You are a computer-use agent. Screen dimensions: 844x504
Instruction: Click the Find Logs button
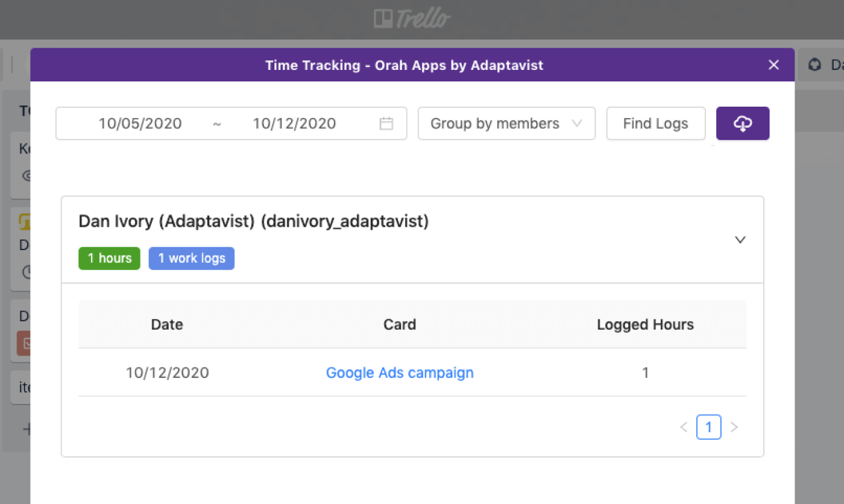tap(655, 123)
